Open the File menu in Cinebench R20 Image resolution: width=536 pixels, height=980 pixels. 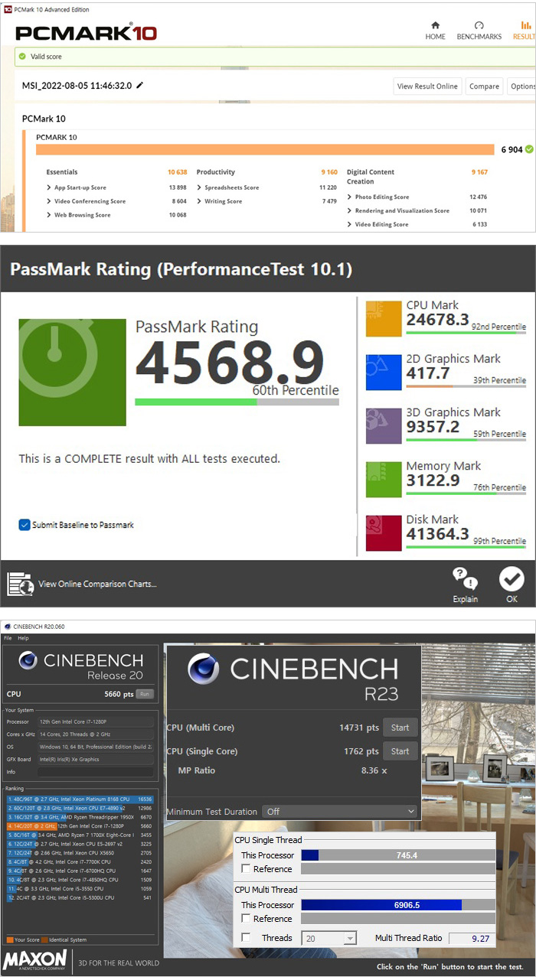tap(8, 638)
